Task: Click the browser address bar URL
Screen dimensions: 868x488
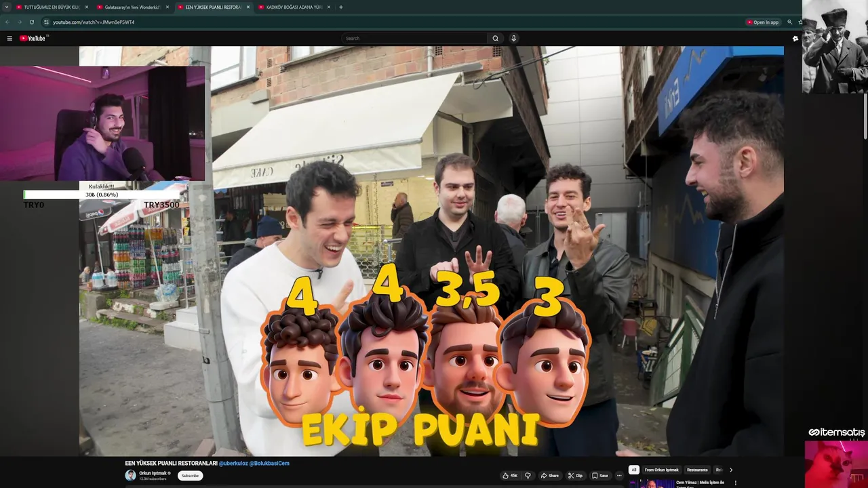Action: point(94,22)
